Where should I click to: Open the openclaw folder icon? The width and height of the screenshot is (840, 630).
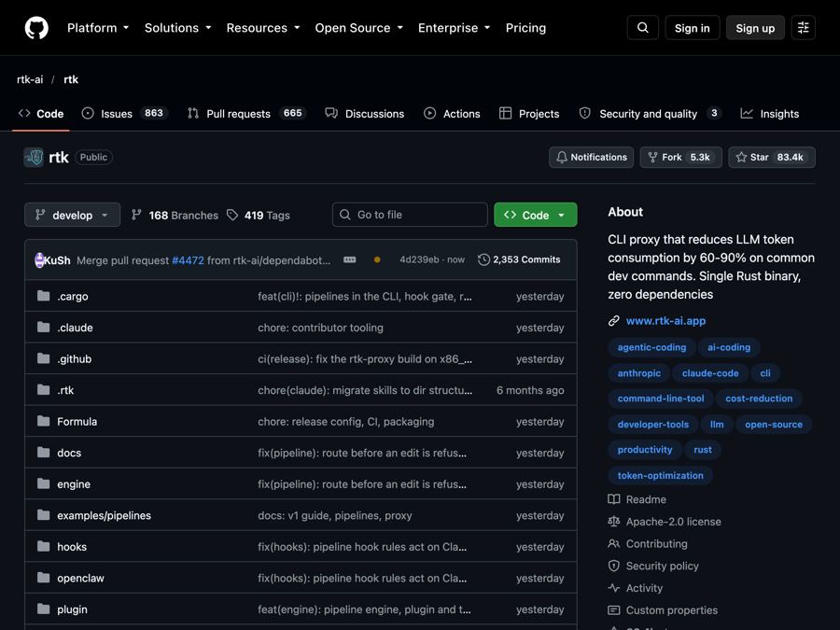point(43,578)
